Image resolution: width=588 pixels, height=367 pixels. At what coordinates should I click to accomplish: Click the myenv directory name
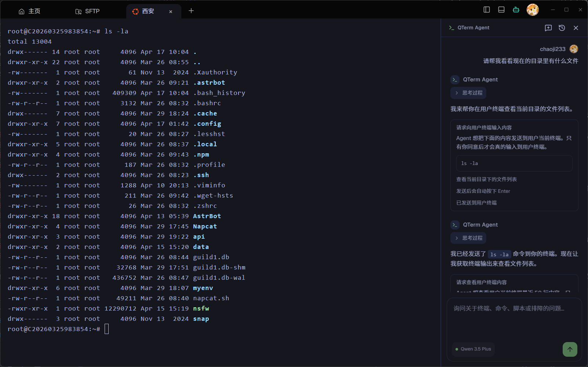click(x=203, y=288)
